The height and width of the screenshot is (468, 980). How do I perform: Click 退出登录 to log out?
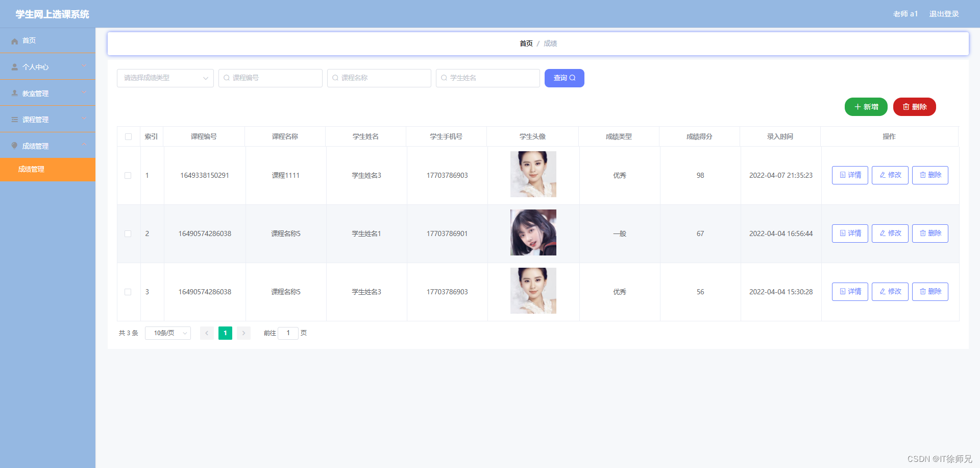point(944,14)
